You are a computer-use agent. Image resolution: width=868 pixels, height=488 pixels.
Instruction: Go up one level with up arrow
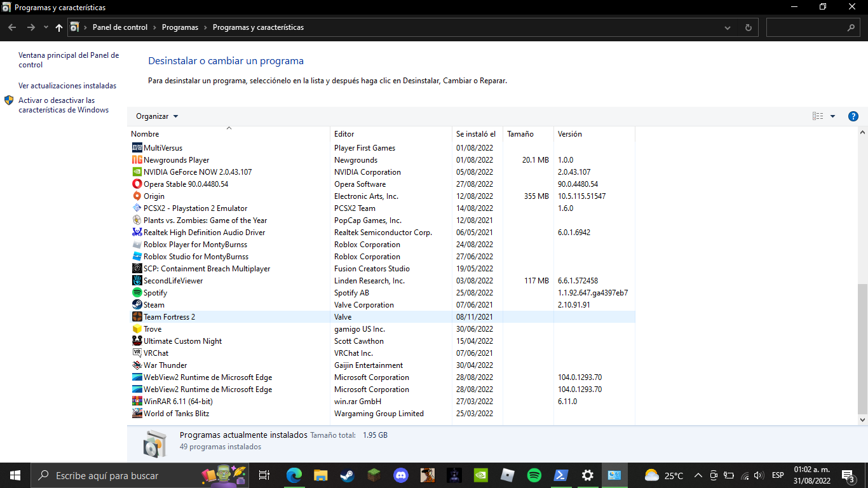coord(59,28)
